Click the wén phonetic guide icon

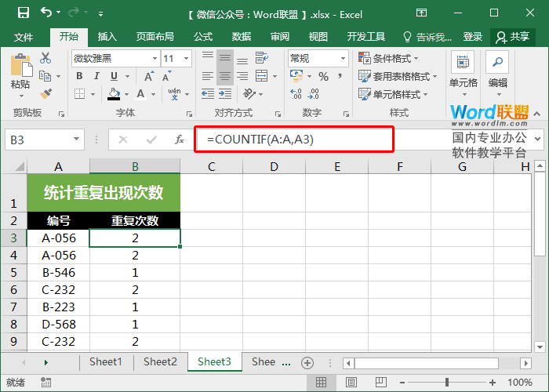tap(174, 94)
